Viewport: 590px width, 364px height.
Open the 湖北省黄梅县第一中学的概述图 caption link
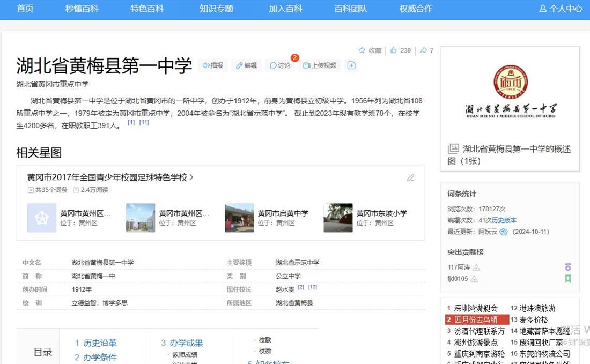[509, 155]
